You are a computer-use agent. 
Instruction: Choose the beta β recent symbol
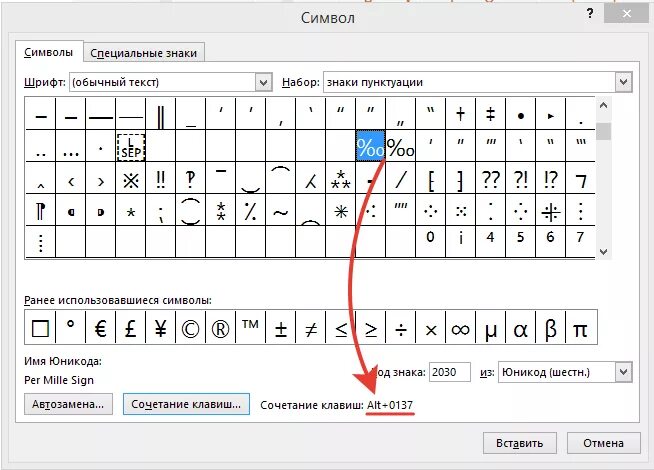coord(551,328)
